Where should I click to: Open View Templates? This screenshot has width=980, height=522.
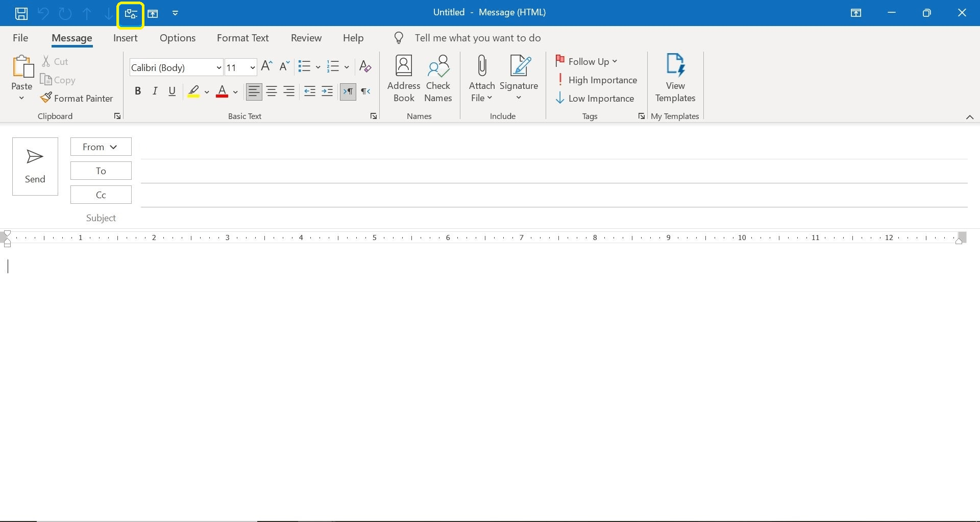[675, 78]
